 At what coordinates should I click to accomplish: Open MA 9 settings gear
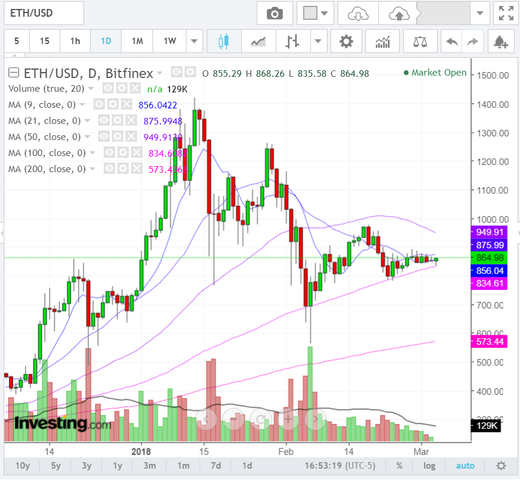pyautogui.click(x=113, y=104)
